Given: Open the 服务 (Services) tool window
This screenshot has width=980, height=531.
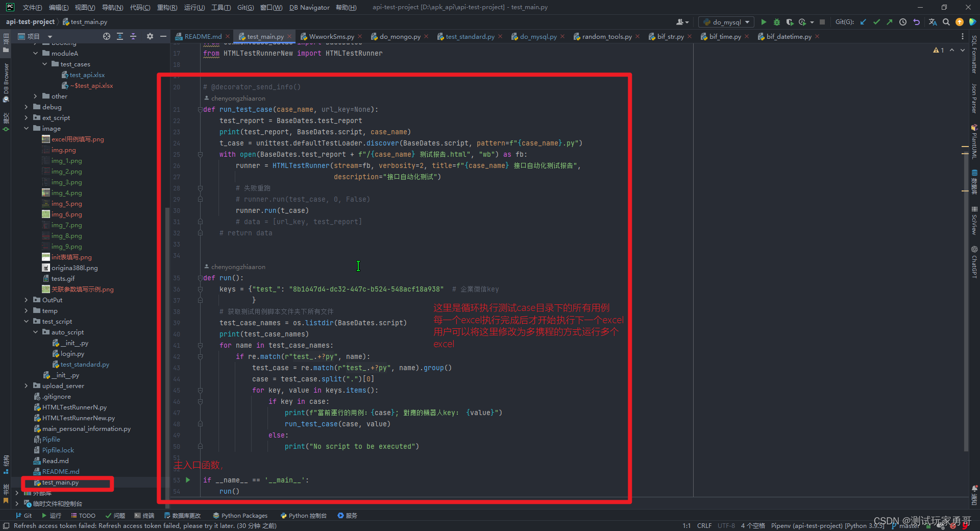Looking at the screenshot, I should [348, 516].
